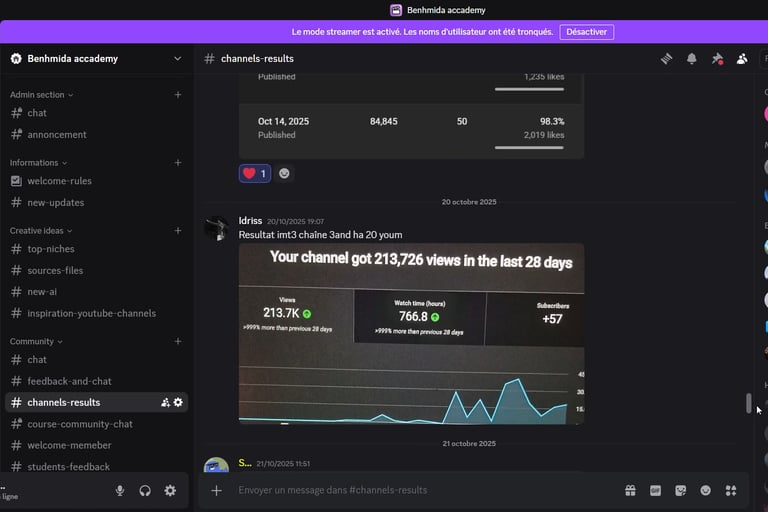768x512 pixels.
Task: Open the GIF picker
Action: tap(655, 490)
